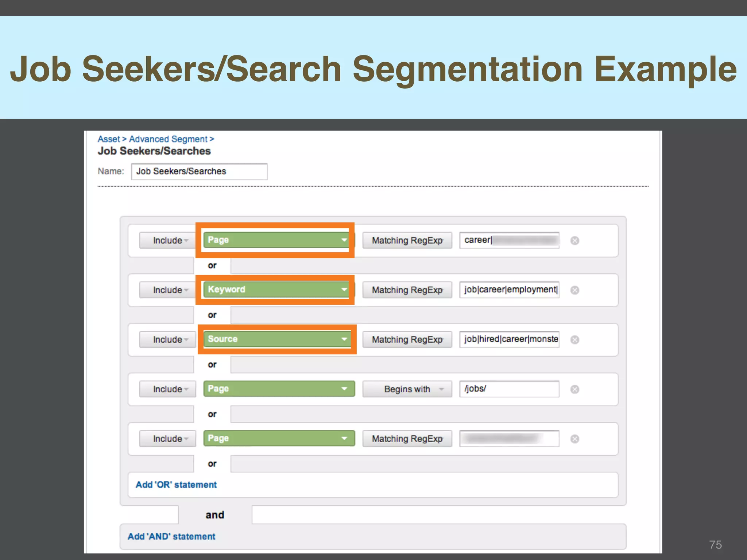Open Include dropdown in Keyword row
The width and height of the screenshot is (747, 560).
click(x=168, y=290)
